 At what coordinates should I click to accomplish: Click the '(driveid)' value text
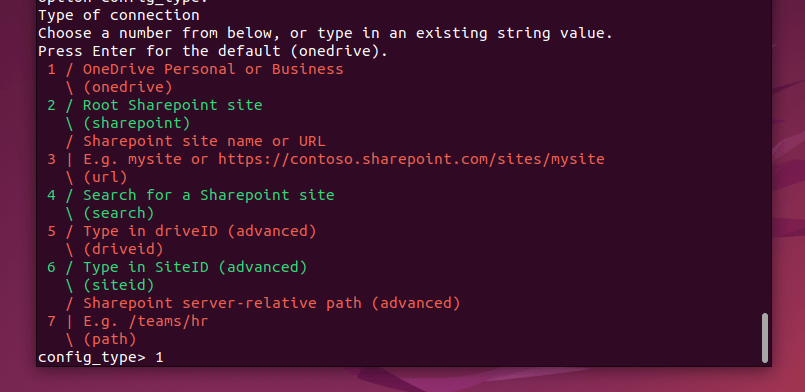click(123, 249)
